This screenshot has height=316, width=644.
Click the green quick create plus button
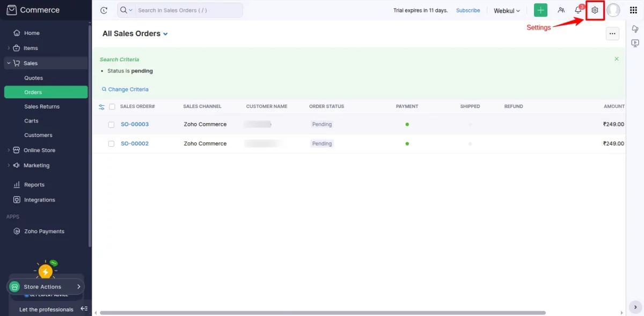click(x=540, y=10)
